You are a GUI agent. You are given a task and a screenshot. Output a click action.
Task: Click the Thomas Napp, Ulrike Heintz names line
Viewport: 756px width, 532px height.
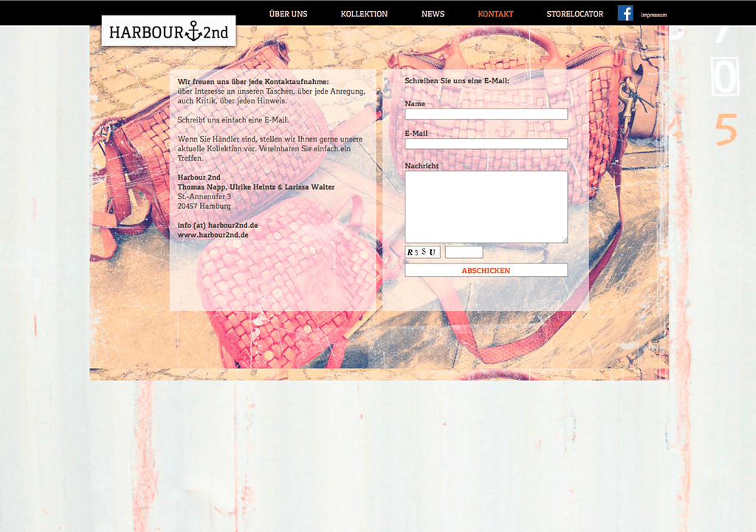[x=255, y=187]
